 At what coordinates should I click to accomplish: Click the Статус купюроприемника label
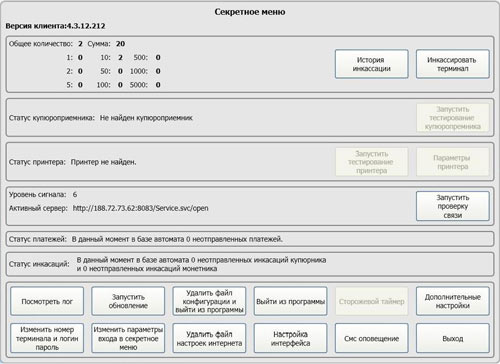52,118
